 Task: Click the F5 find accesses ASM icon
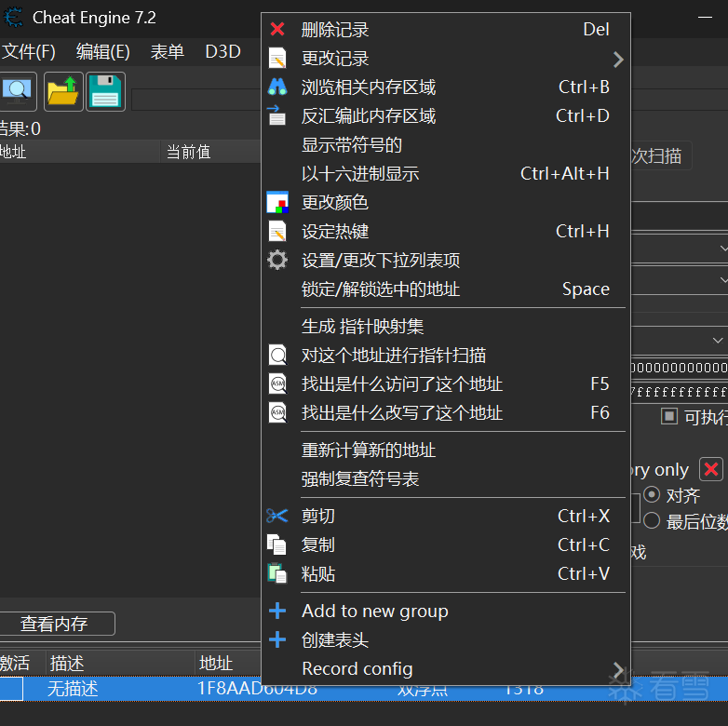(277, 384)
